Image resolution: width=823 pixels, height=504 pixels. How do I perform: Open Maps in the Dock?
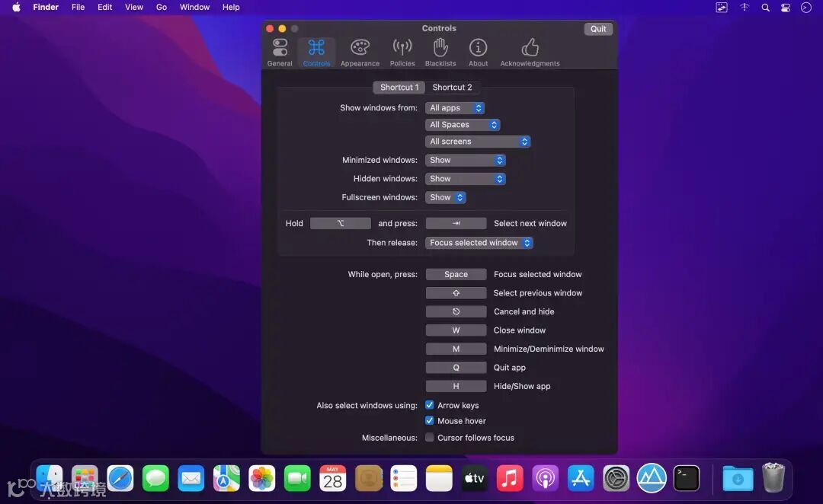pos(226,478)
